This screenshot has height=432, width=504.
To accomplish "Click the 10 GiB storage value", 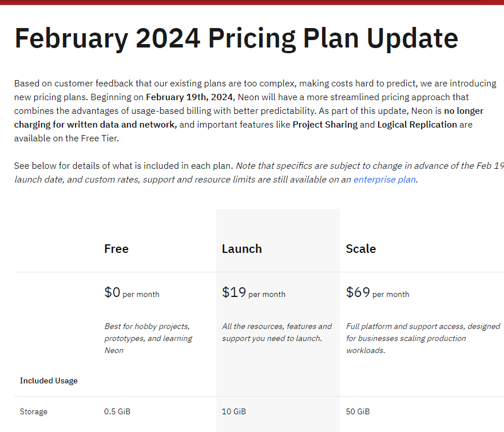I will [234, 412].
